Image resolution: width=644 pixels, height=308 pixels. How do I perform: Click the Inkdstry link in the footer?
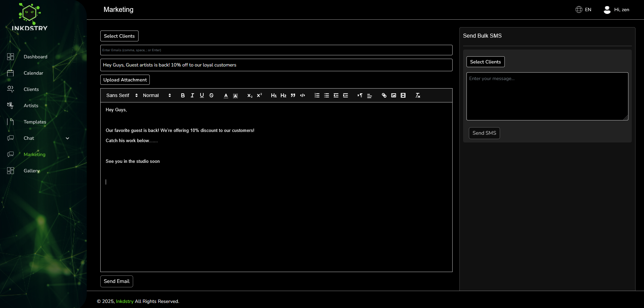[125, 301]
